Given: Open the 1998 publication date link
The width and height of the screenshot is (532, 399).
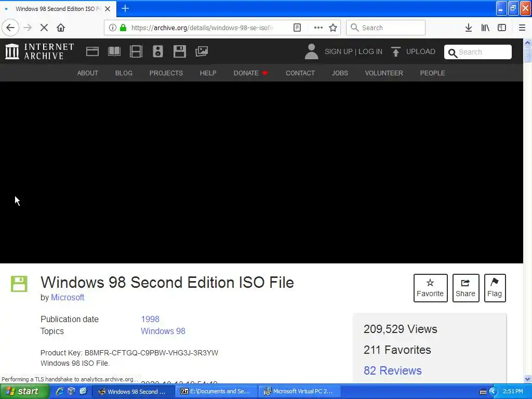Looking at the screenshot, I should pyautogui.click(x=150, y=319).
